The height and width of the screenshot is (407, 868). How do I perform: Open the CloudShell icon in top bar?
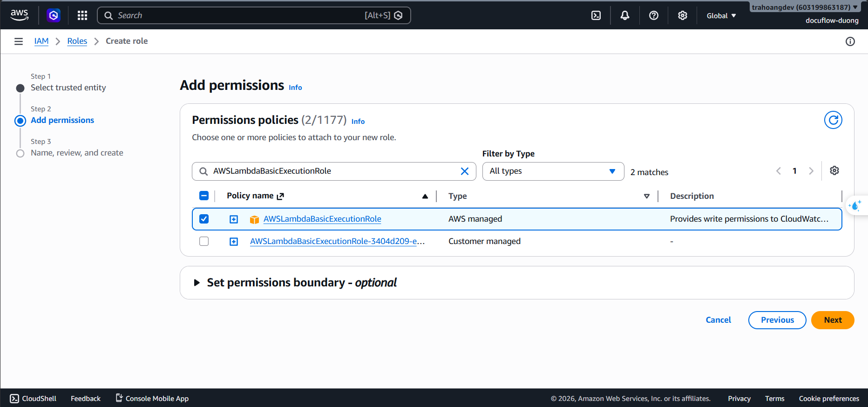pyautogui.click(x=596, y=15)
